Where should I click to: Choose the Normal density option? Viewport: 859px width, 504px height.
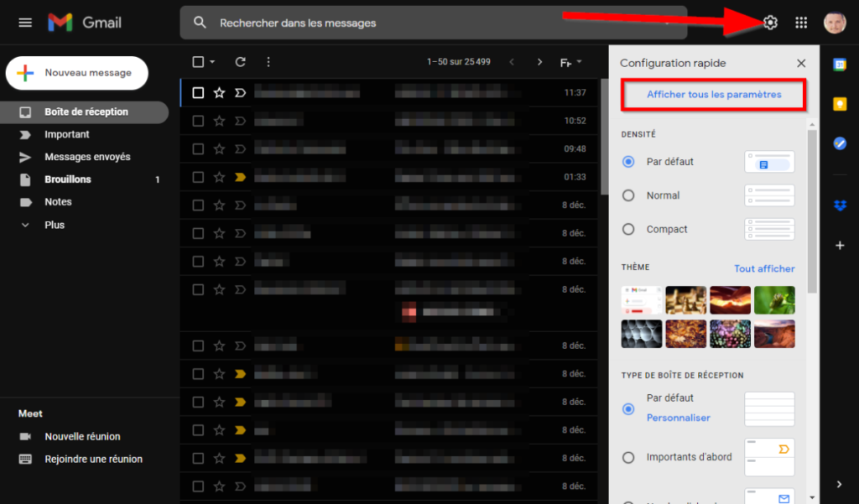(628, 195)
